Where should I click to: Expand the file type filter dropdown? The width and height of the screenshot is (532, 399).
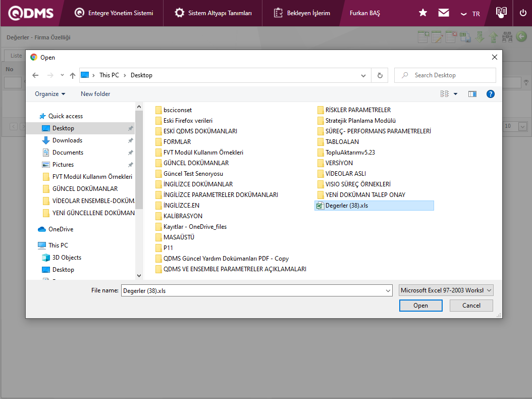(x=446, y=290)
